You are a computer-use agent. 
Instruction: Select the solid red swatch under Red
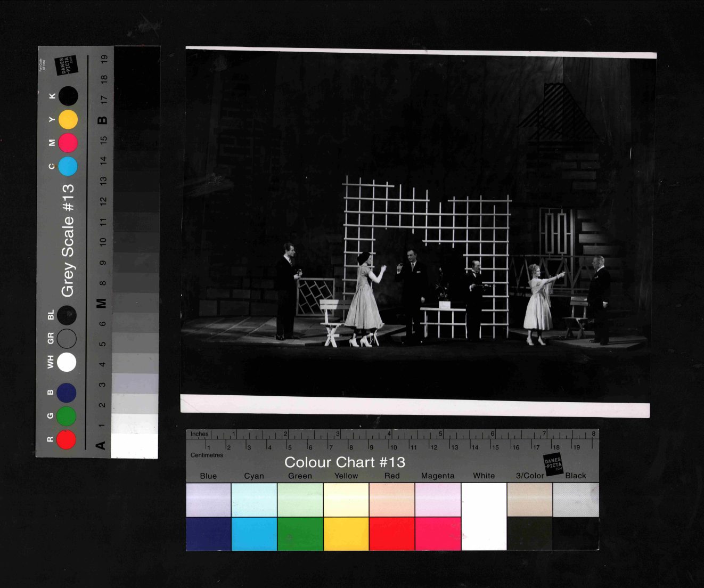coord(392,534)
